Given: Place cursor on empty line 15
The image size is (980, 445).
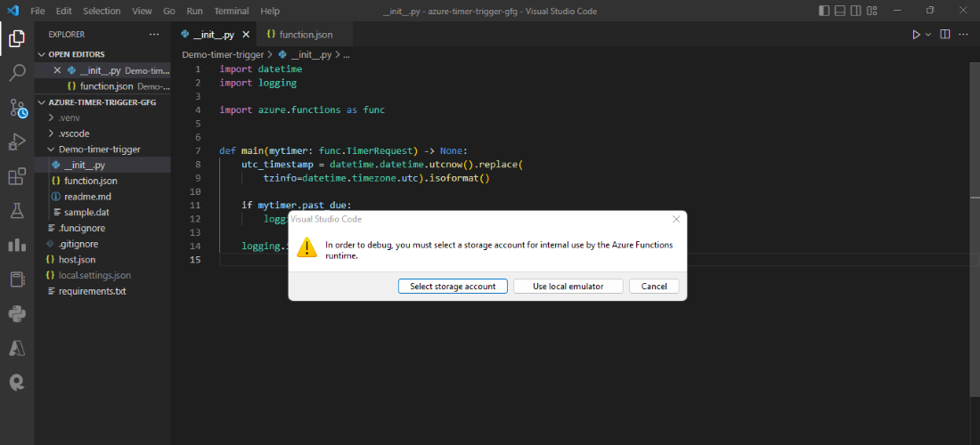Looking at the screenshot, I should coord(593,260).
